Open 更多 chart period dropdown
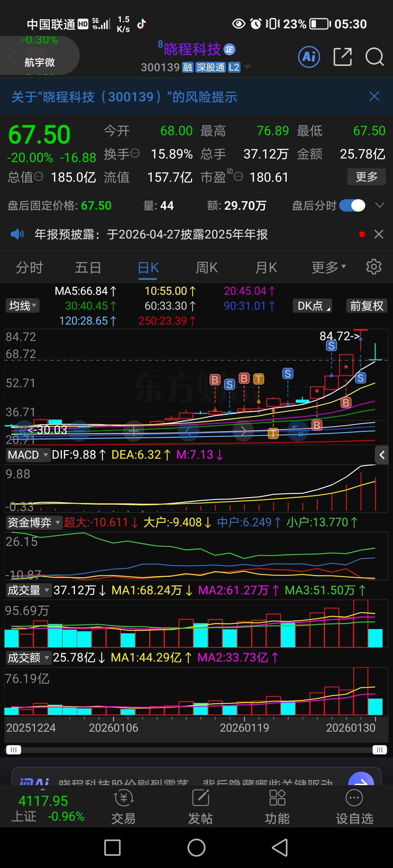The height and width of the screenshot is (868, 393). click(x=329, y=267)
